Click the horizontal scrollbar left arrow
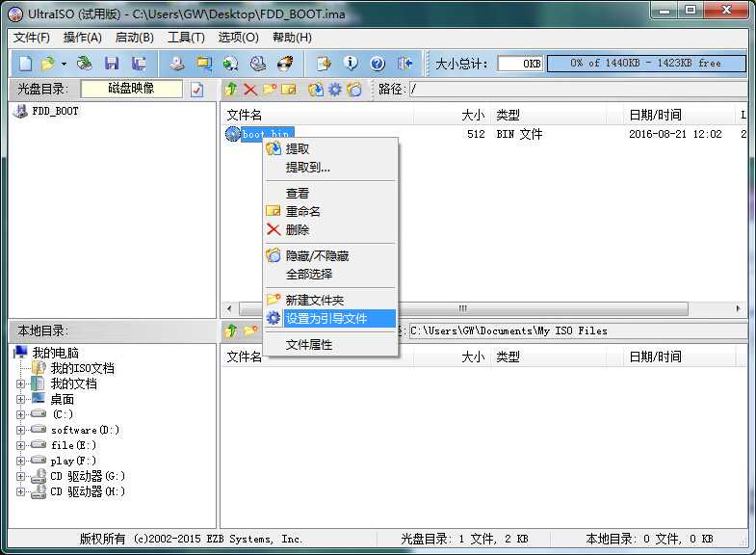This screenshot has width=756, height=555. click(x=229, y=308)
